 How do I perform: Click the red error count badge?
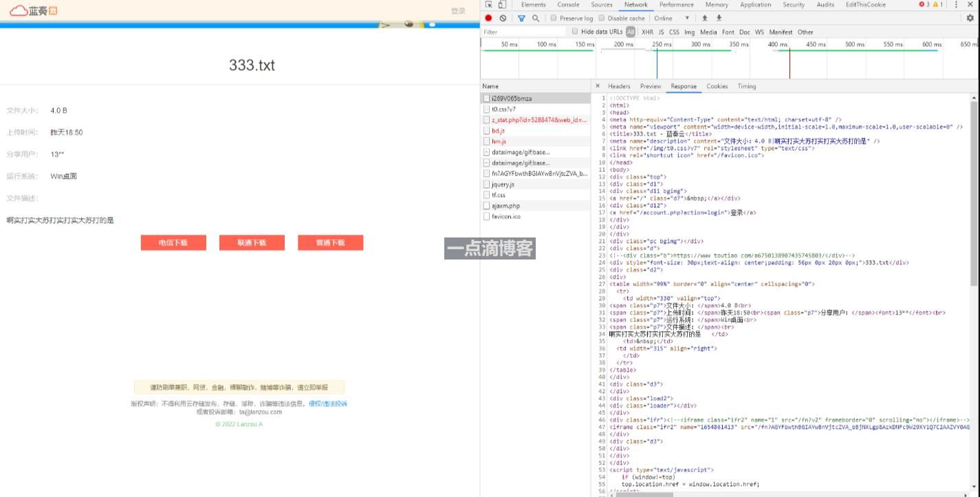pos(924,4)
